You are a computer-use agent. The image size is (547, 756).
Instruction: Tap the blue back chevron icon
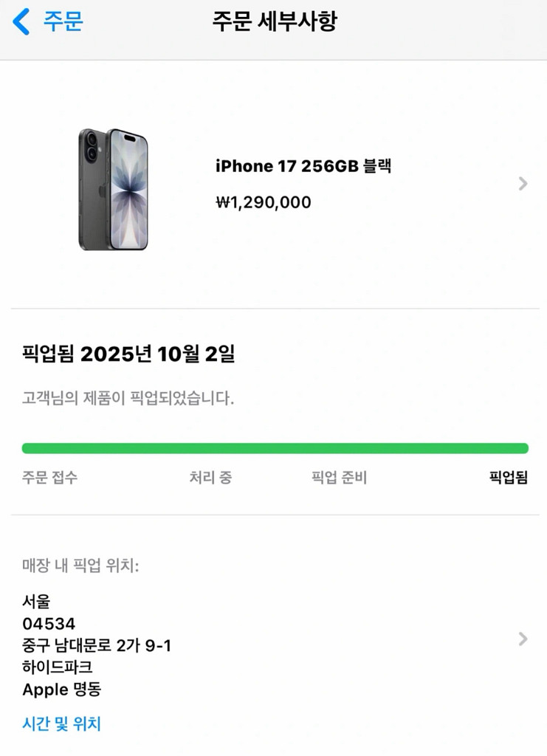21,21
